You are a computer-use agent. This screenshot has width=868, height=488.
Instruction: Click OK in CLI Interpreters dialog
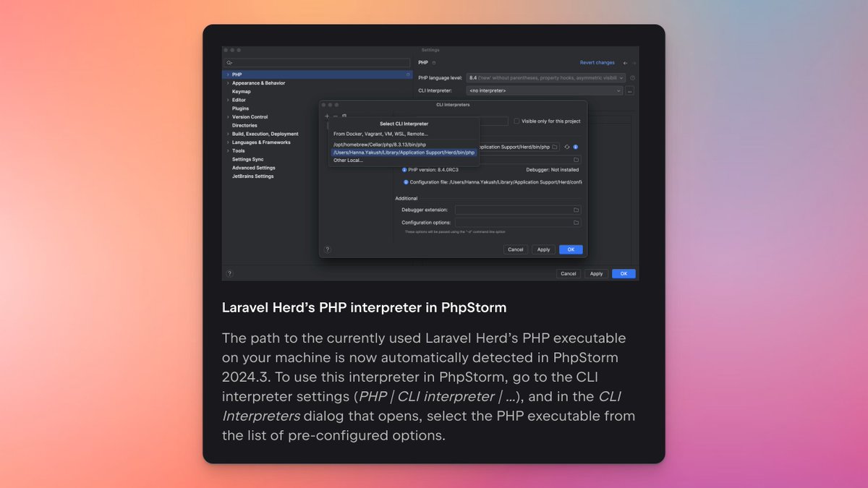[x=571, y=249]
